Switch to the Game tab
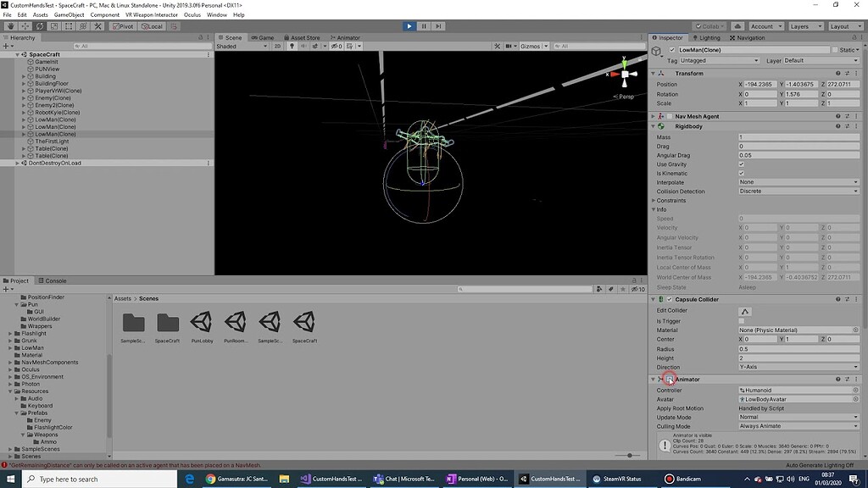Image resolution: width=868 pixels, height=488 pixels. point(263,37)
